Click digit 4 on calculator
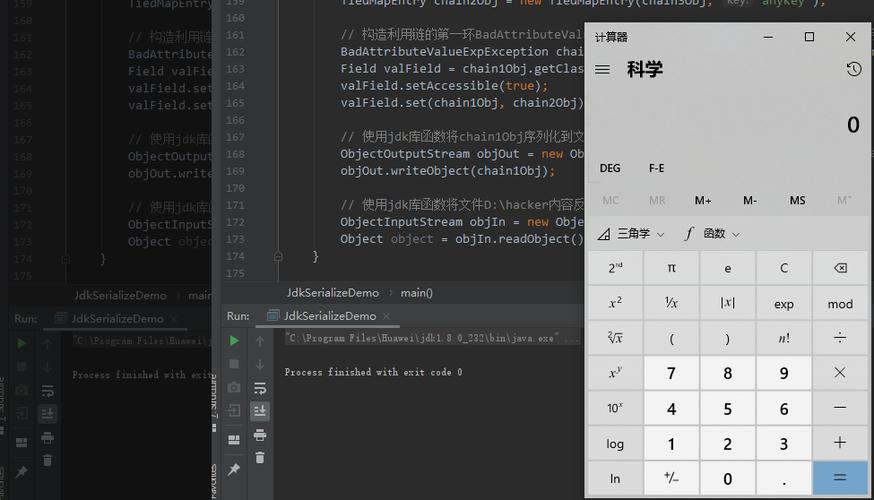 coord(671,408)
